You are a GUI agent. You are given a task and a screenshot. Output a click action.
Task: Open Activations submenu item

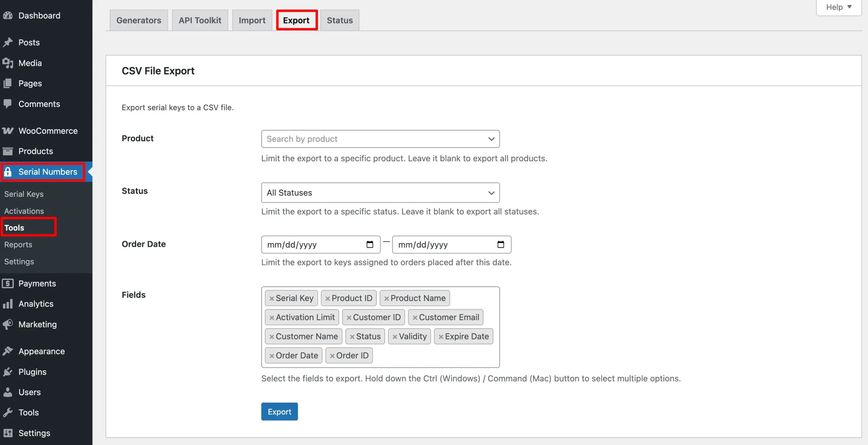click(24, 211)
